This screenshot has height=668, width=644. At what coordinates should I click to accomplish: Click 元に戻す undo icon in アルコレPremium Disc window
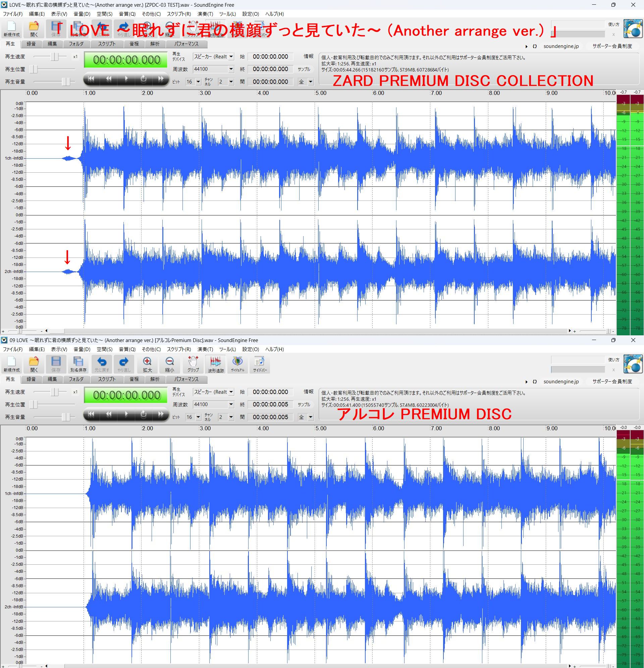click(102, 364)
